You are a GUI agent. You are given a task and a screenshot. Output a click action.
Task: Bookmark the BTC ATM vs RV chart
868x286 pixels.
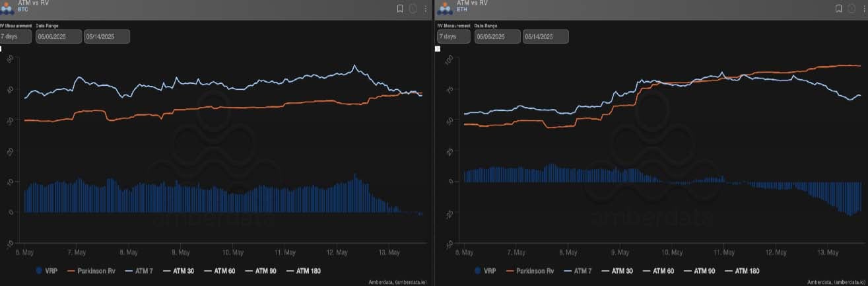[x=400, y=9]
